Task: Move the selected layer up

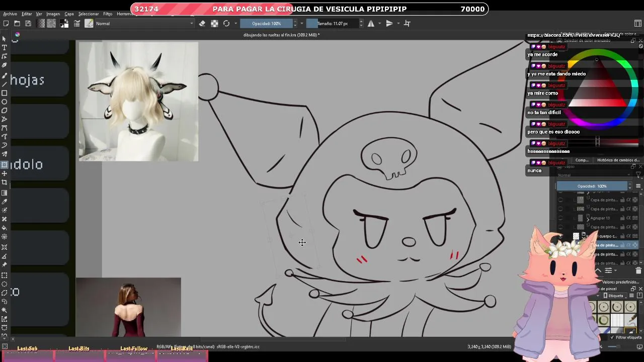Action: pos(598,270)
